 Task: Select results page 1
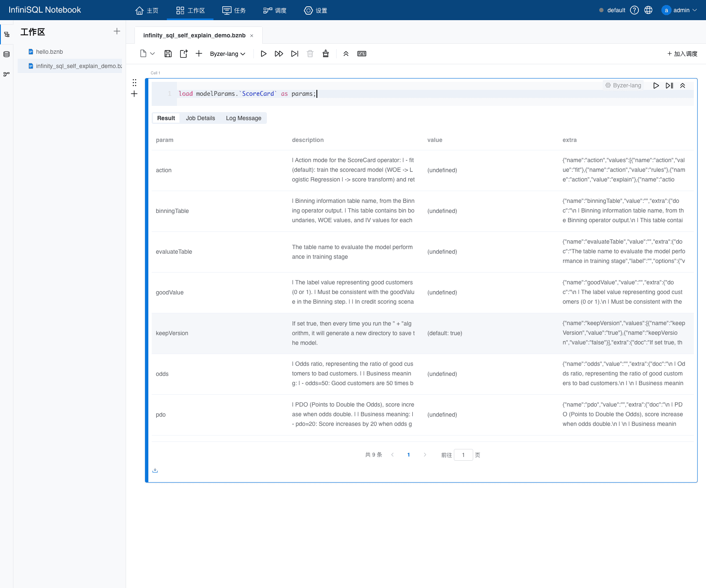(408, 455)
